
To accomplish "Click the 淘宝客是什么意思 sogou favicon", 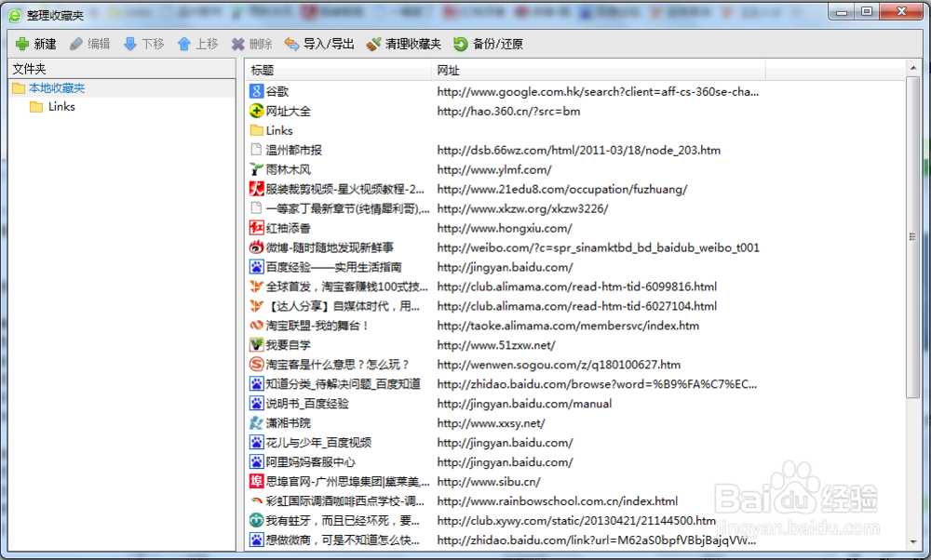I will [257, 365].
